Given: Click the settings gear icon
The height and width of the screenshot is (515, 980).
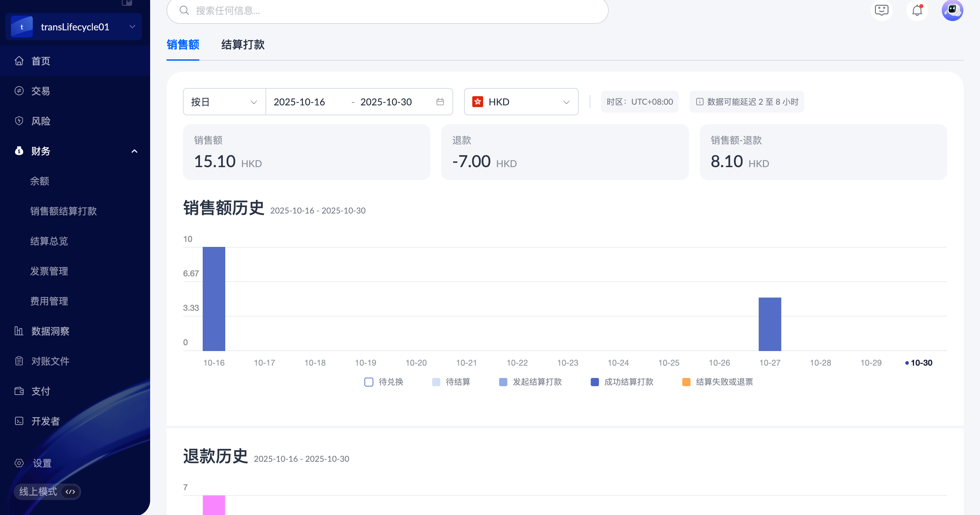Looking at the screenshot, I should pos(19,463).
